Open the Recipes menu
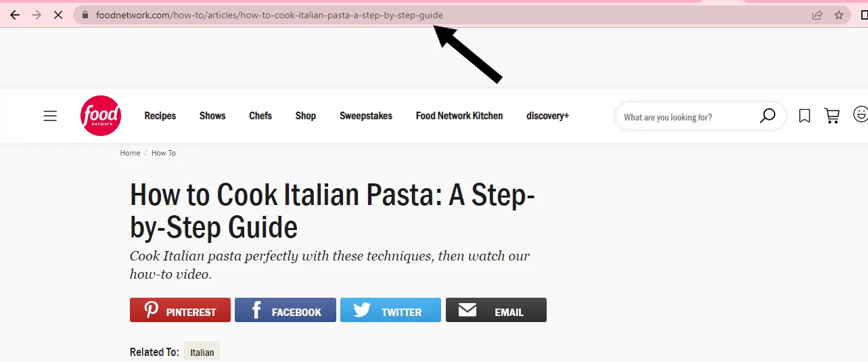Viewport: 868px width, 362px height. click(160, 116)
